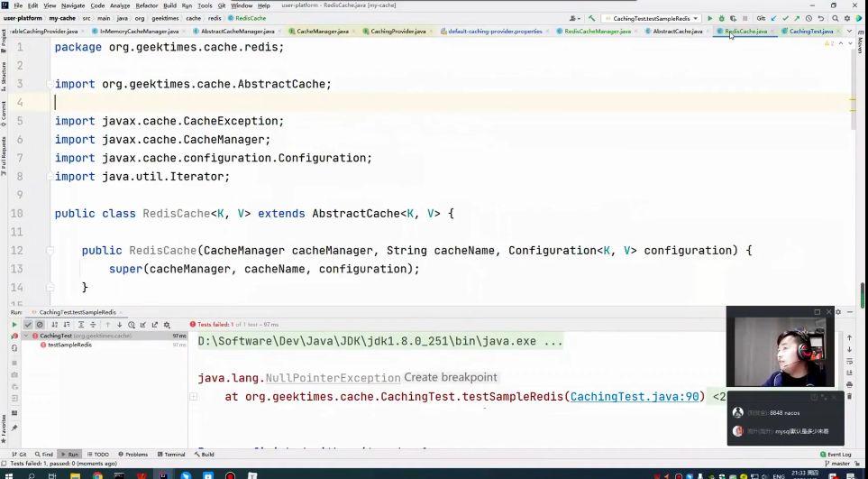The height and width of the screenshot is (479, 868).
Task: Collapse the CachingTest node in test tree
Action: [x=25, y=336]
